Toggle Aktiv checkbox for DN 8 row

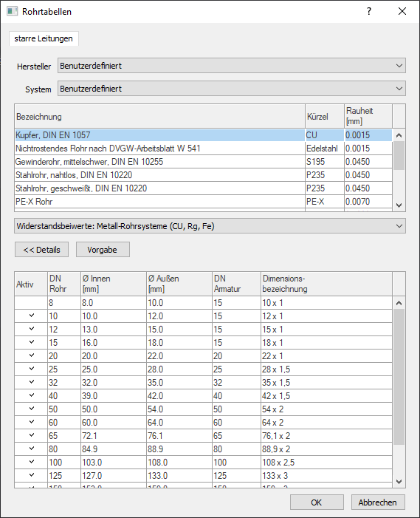coord(31,303)
